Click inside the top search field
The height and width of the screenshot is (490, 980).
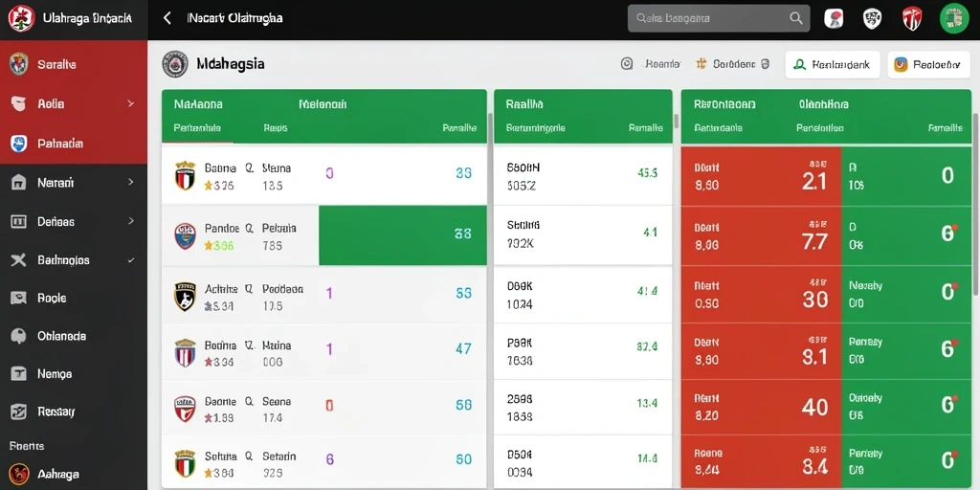pyautogui.click(x=719, y=18)
